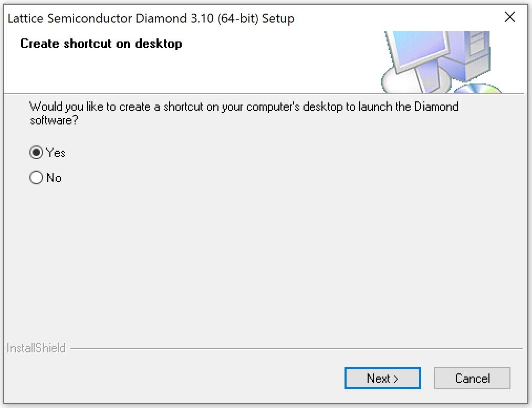Viewport: 532px width, 408px height.
Task: Cancel the Diamond setup
Action: pyautogui.click(x=472, y=378)
